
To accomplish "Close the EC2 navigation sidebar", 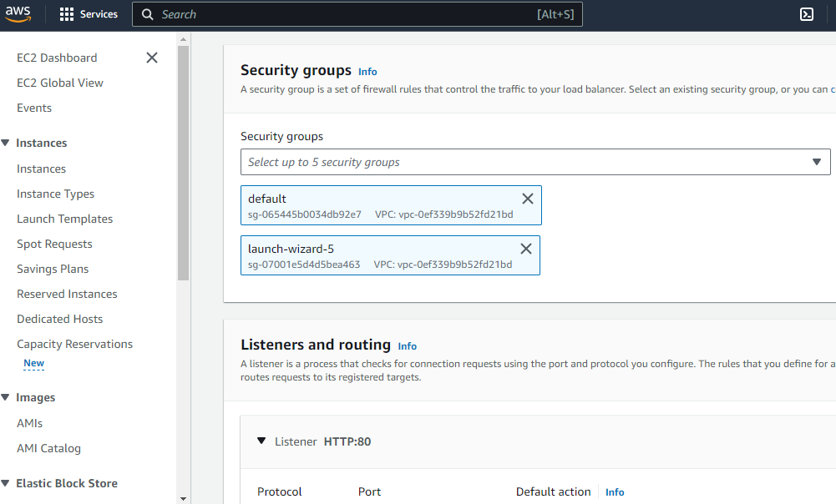I will coord(152,58).
